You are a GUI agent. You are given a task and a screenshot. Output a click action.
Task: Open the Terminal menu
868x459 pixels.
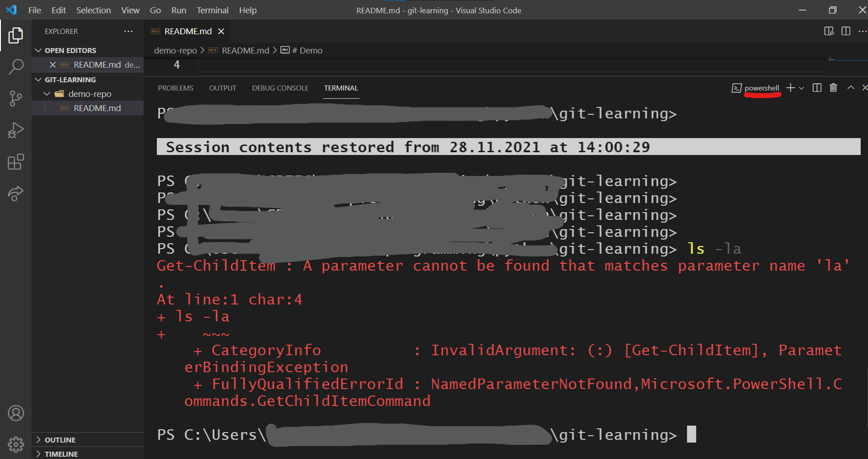point(213,10)
